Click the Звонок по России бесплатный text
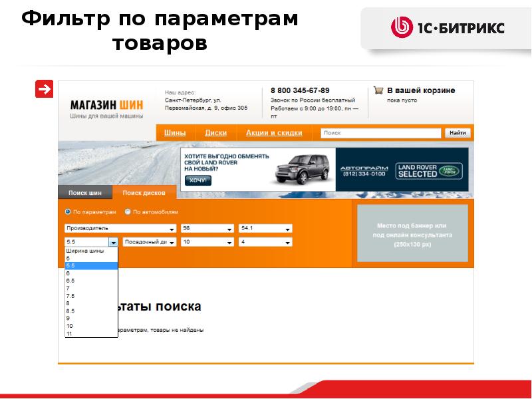 (x=313, y=100)
